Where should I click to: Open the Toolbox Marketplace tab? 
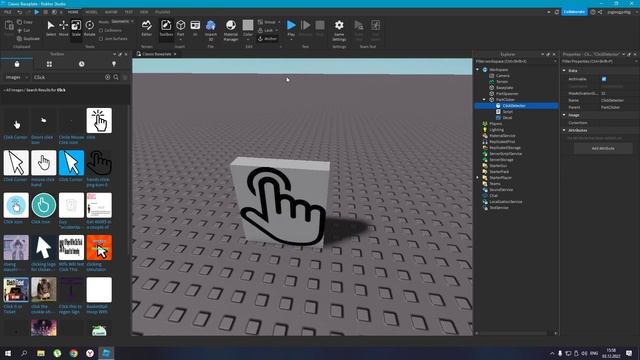(x=17, y=64)
